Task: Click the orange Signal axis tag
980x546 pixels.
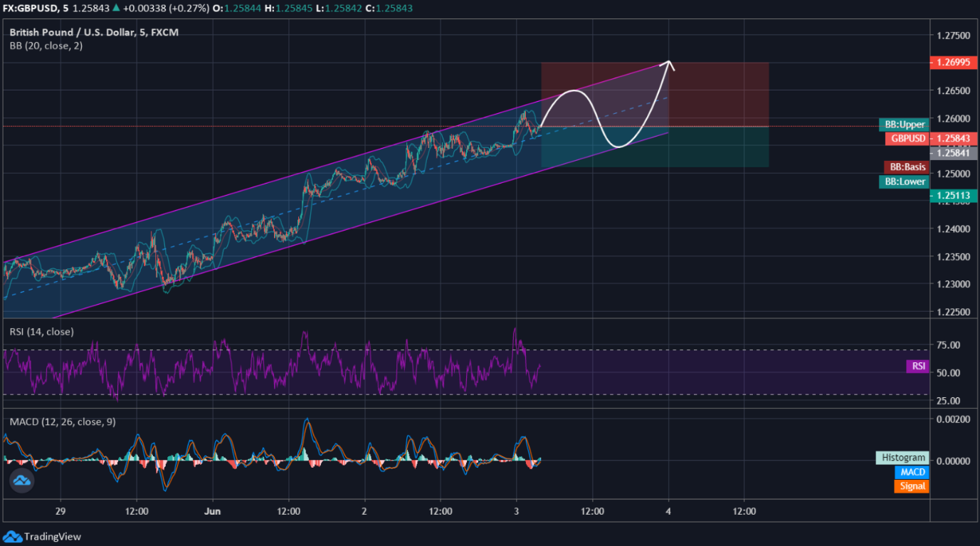Action: [911, 486]
